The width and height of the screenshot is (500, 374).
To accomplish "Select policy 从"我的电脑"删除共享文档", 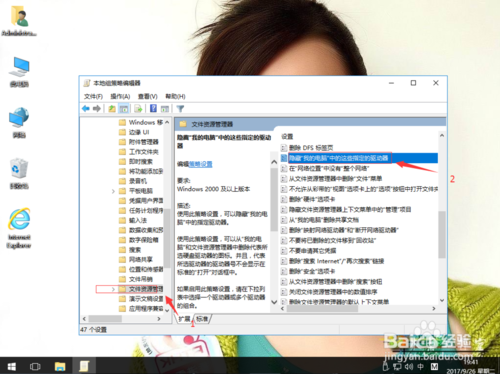I will [x=324, y=220].
